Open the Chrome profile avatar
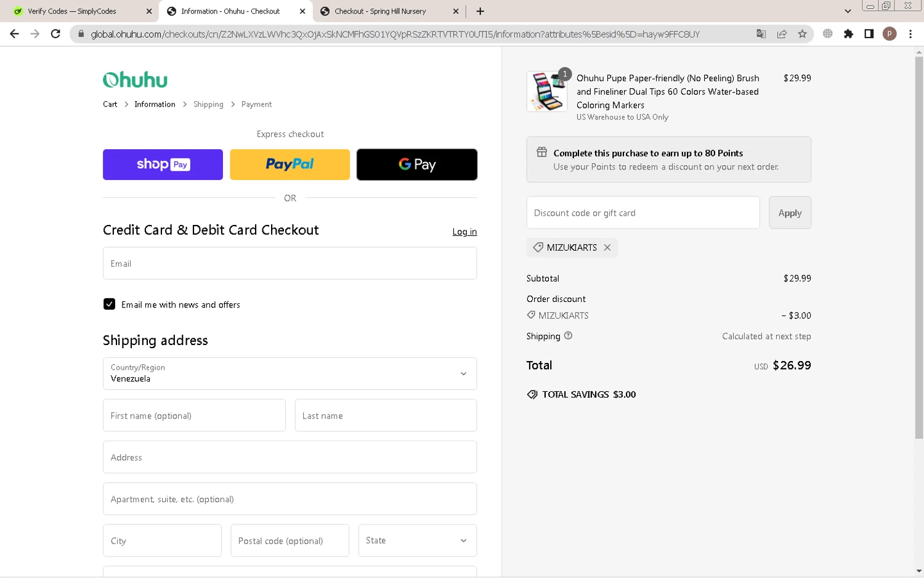The image size is (924, 578). [x=889, y=34]
